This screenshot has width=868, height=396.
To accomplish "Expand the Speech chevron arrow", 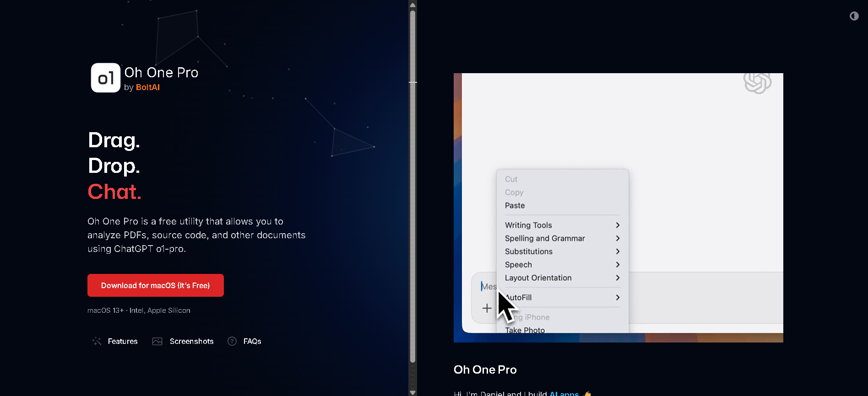I will [618, 265].
